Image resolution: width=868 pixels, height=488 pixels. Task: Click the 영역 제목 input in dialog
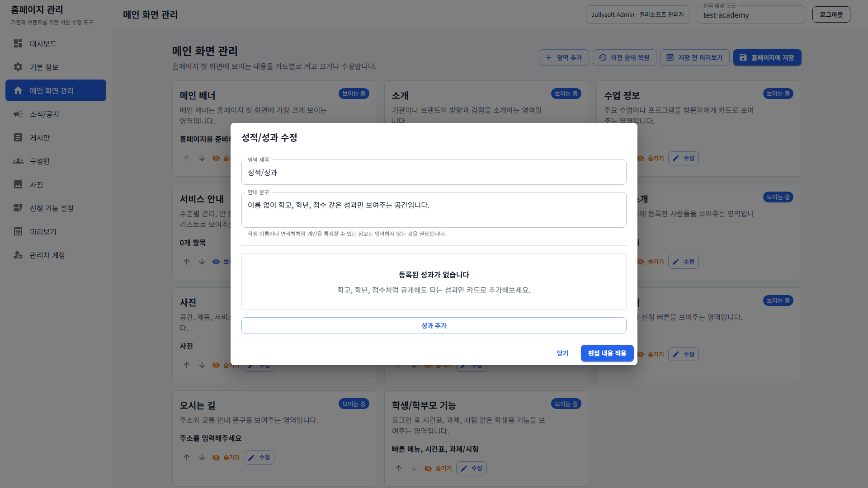click(x=434, y=172)
